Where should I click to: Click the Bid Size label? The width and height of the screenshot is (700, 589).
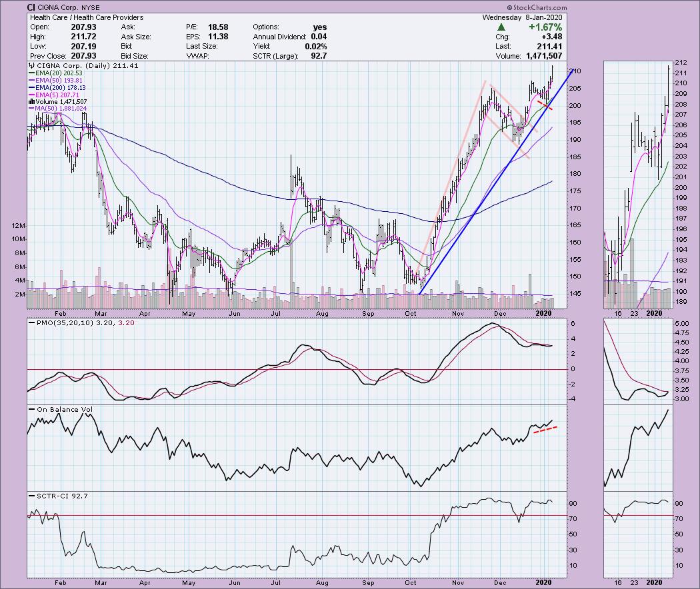[135, 56]
